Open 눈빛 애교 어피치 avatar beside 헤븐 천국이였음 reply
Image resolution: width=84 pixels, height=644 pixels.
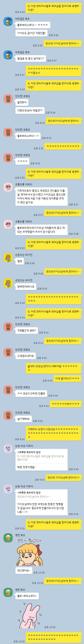pos(8,448)
